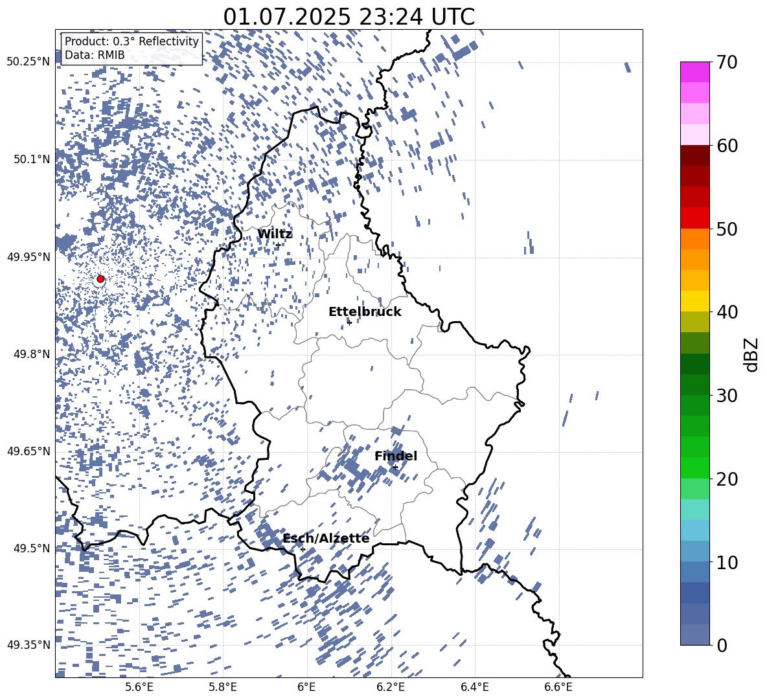Click the 30 value on colorbar

pyautogui.click(x=727, y=396)
